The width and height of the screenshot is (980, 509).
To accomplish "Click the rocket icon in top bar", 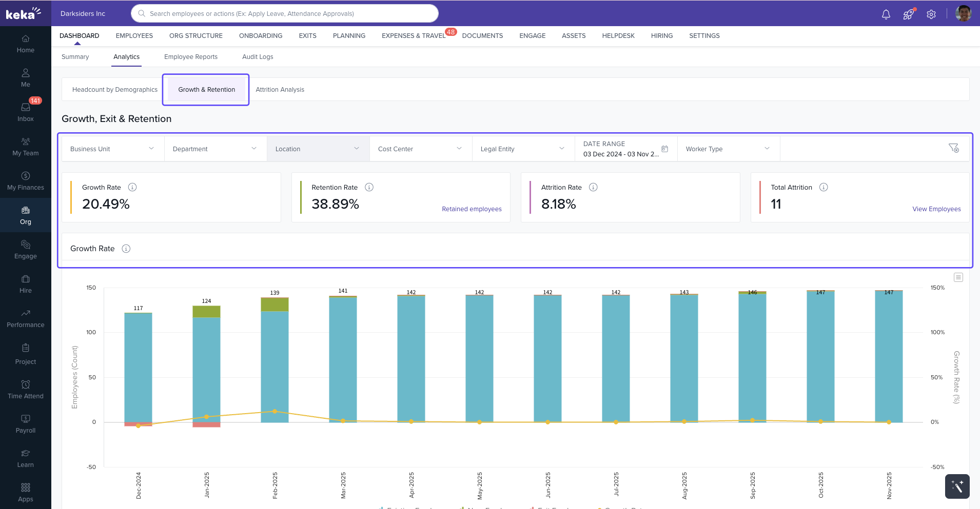I will tap(909, 14).
